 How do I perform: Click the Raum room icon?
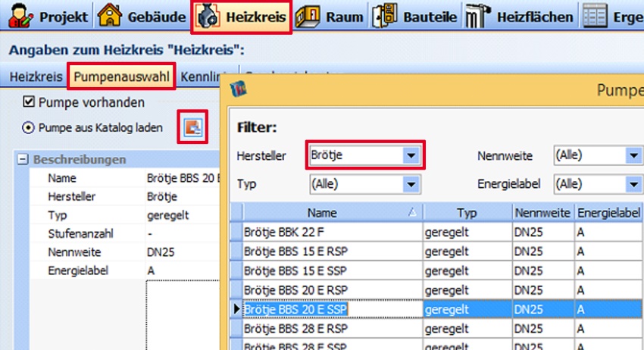(308, 17)
